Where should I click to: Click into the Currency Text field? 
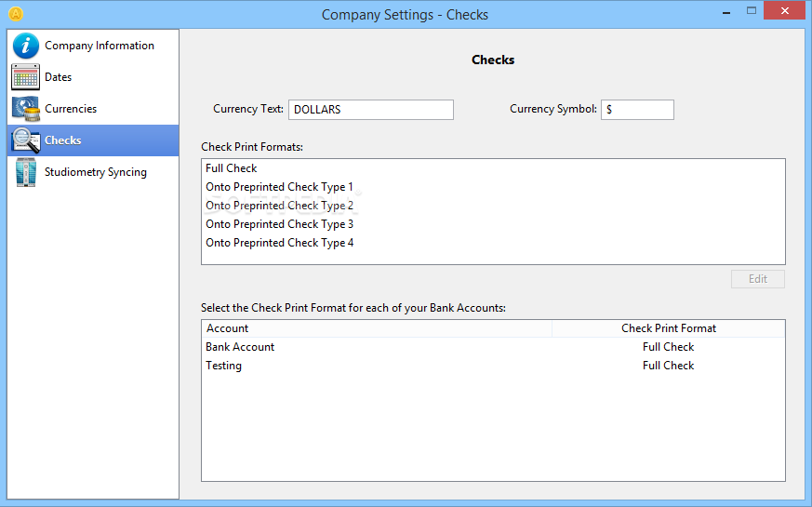371,110
